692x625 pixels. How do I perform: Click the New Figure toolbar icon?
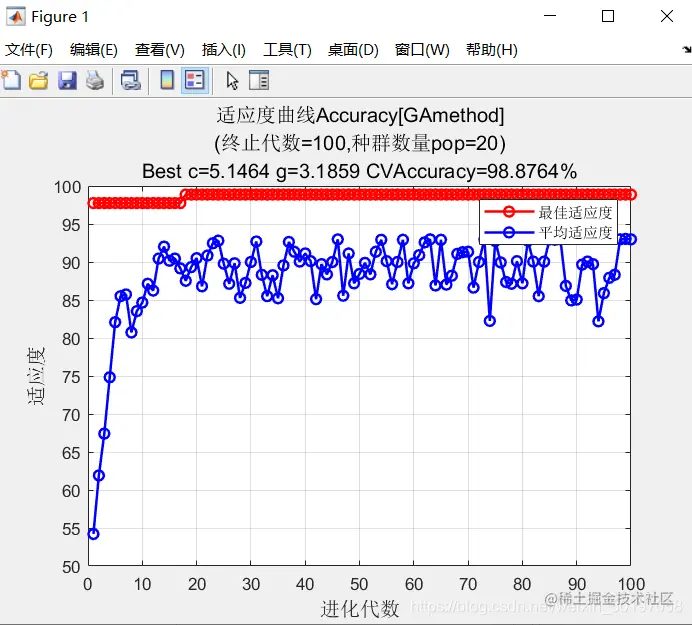pyautogui.click(x=11, y=81)
